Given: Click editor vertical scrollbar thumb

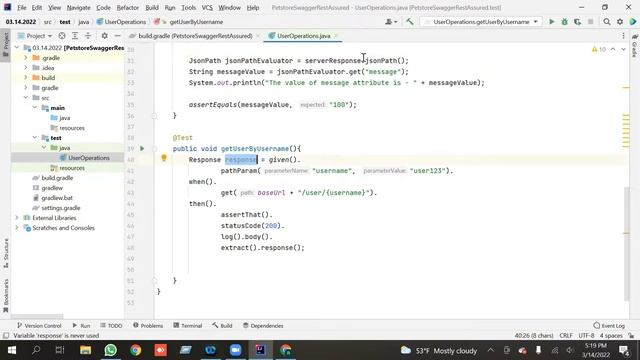Looking at the screenshot, I should click(x=626, y=244).
